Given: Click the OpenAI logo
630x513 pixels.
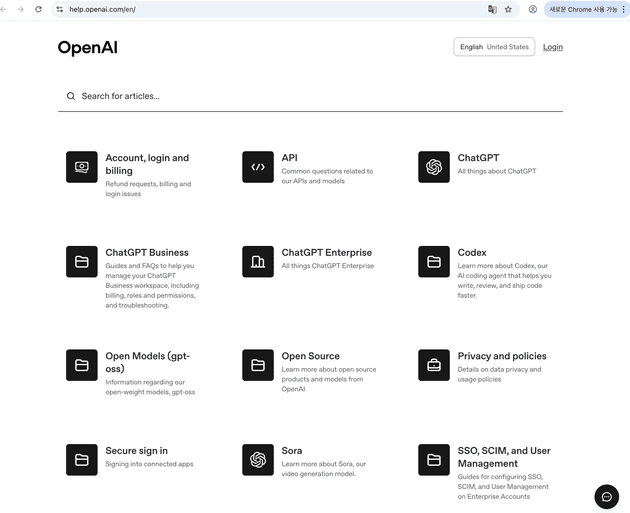Looking at the screenshot, I should point(87,47).
